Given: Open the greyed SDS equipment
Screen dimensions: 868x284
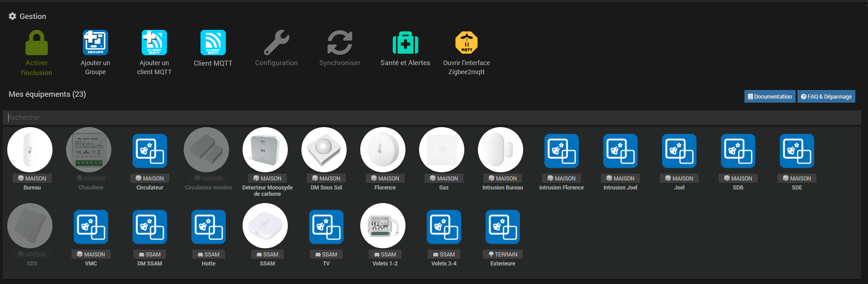Looking at the screenshot, I should point(30,226).
